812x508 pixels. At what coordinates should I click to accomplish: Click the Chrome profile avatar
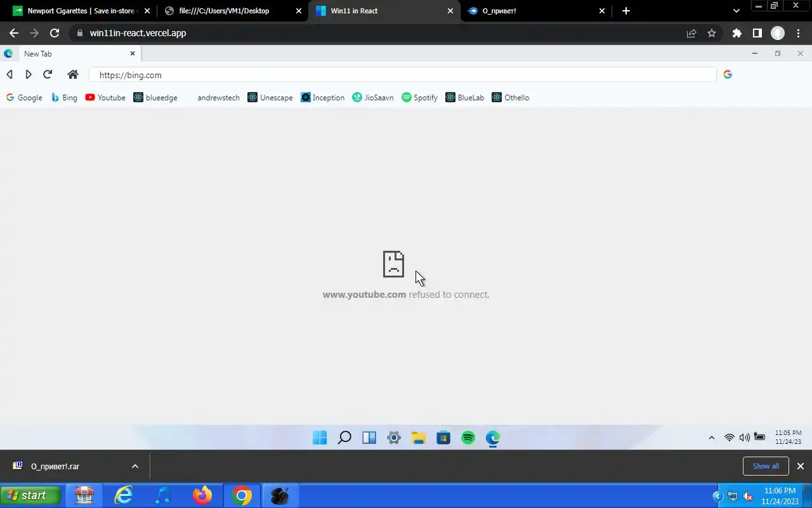pos(778,33)
